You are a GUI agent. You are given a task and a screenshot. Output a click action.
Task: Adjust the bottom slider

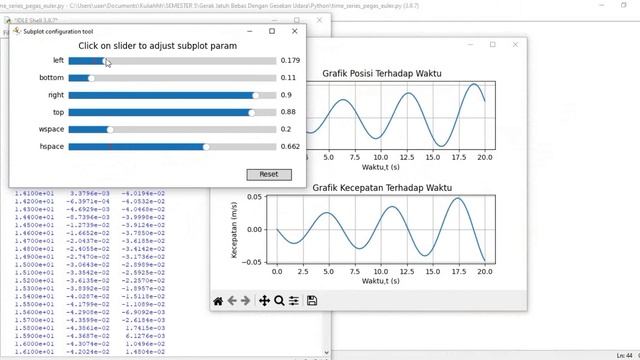click(172, 78)
